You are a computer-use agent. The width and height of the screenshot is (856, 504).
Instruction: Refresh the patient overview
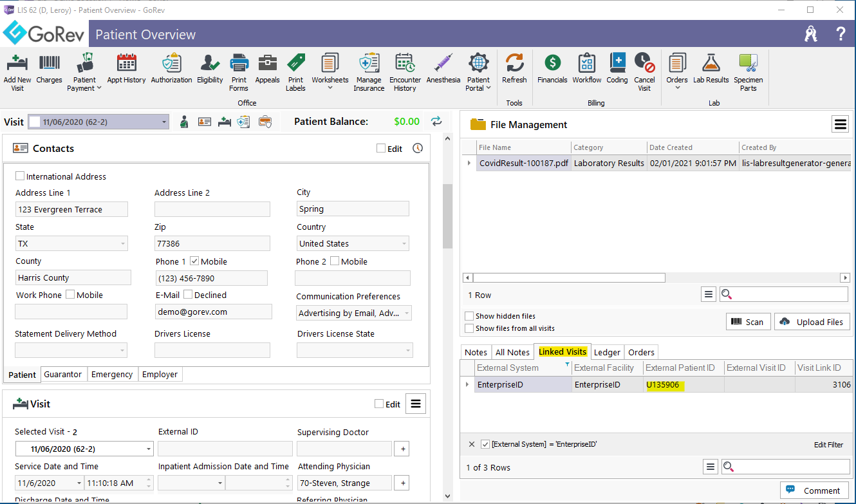514,69
